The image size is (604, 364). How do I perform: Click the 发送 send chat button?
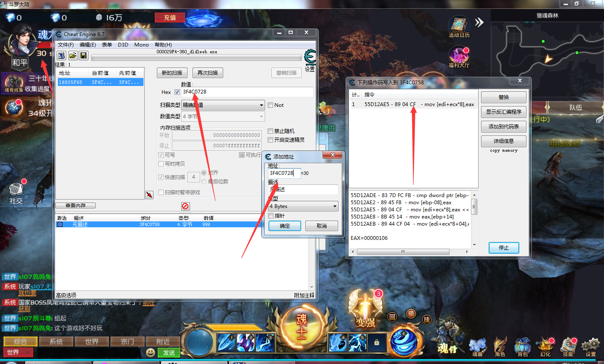click(x=169, y=353)
